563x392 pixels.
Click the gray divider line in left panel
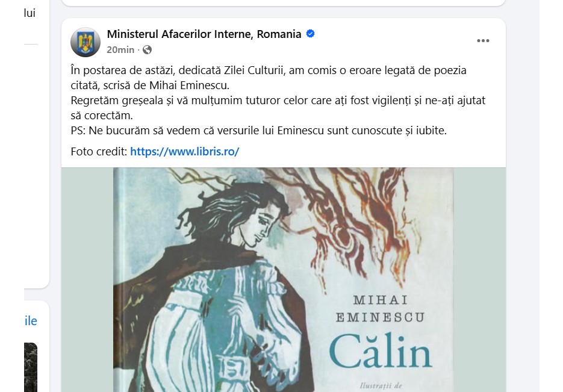31,44
